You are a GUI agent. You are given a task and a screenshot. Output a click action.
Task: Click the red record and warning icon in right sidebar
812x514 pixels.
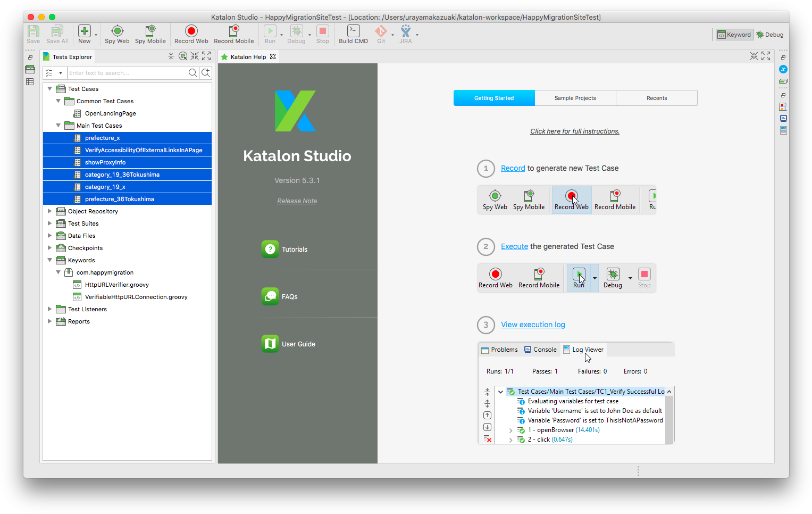click(783, 106)
